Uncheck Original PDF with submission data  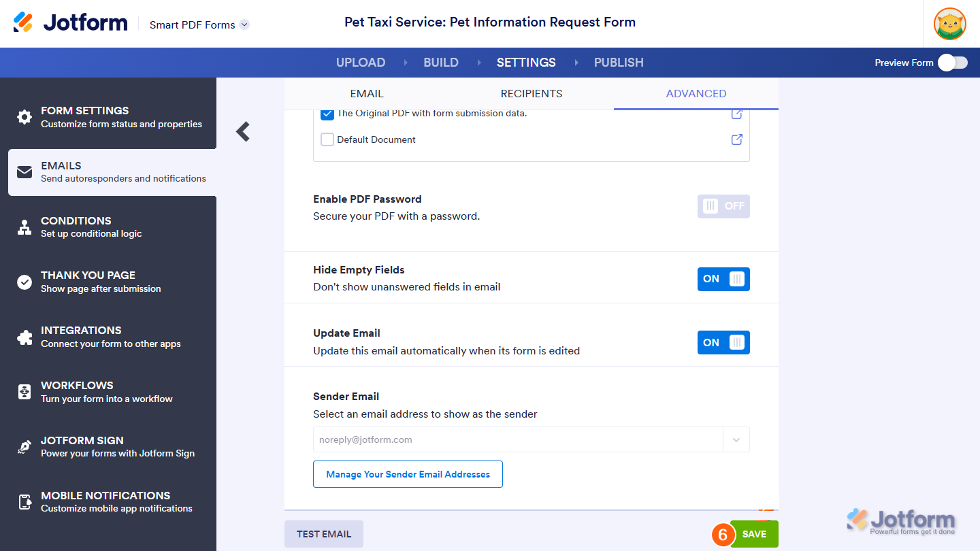tap(327, 114)
